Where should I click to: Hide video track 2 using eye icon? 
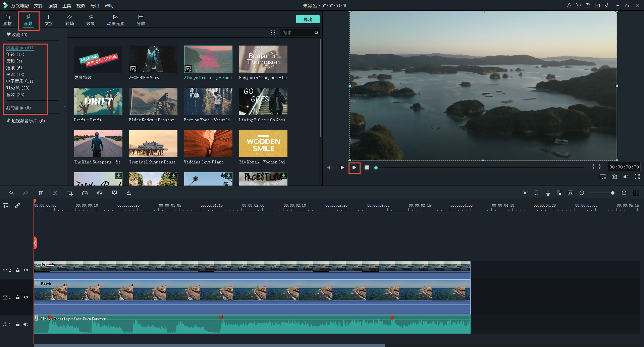26,270
